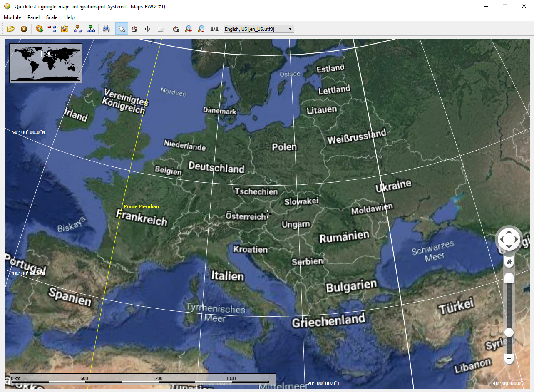Click the map home button
This screenshot has height=392, width=534.
[x=509, y=262]
